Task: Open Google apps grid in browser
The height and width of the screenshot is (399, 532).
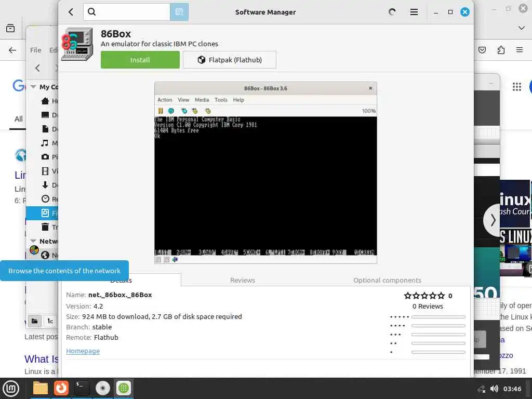Action: point(517,87)
